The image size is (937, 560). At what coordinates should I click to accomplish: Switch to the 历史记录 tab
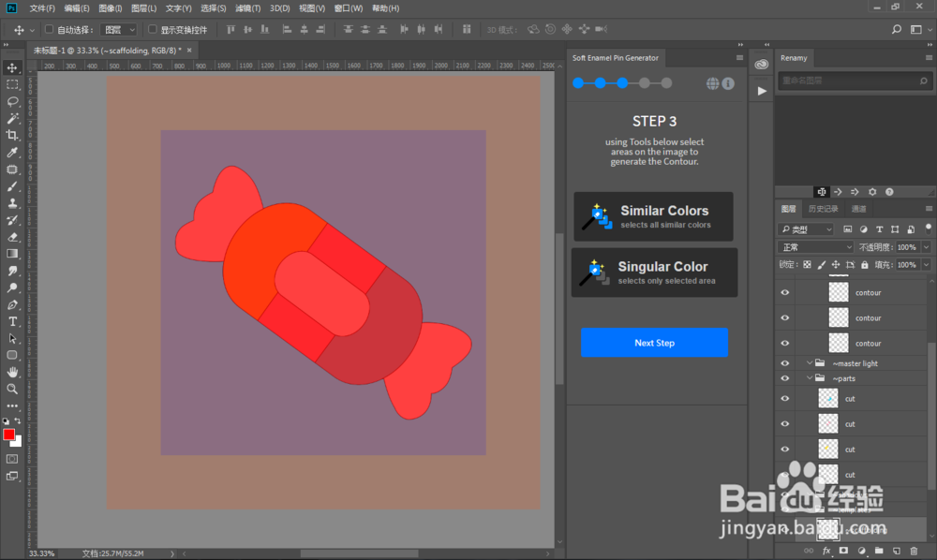coord(823,209)
